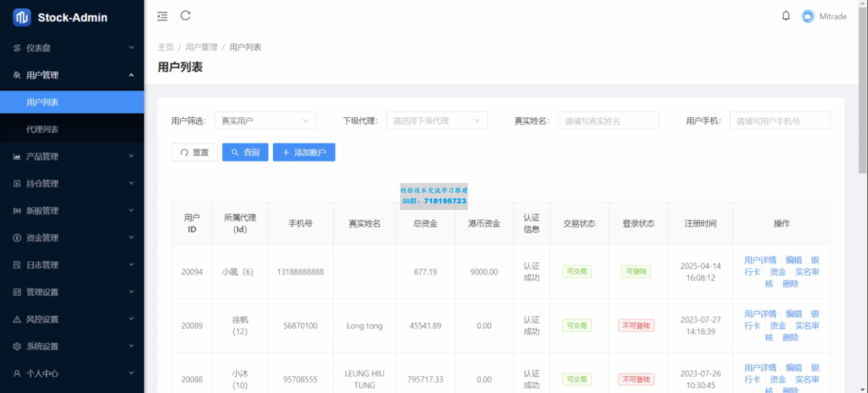Click the 持仓管理 icon
This screenshot has height=393, width=868.
17,184
